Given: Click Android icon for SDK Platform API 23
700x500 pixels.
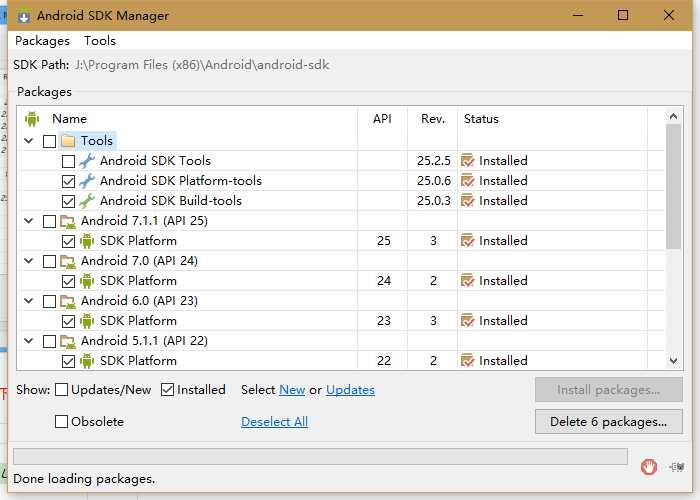Looking at the screenshot, I should [x=87, y=321].
